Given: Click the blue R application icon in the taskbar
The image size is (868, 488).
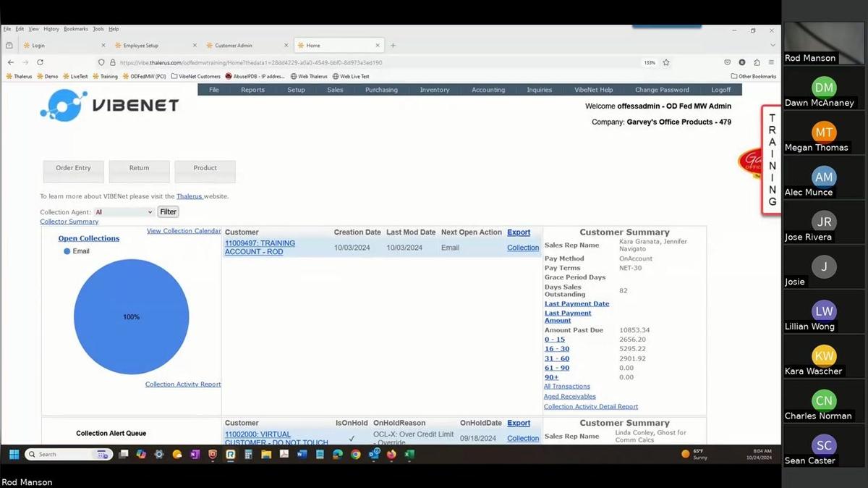Looking at the screenshot, I should click(230, 455).
